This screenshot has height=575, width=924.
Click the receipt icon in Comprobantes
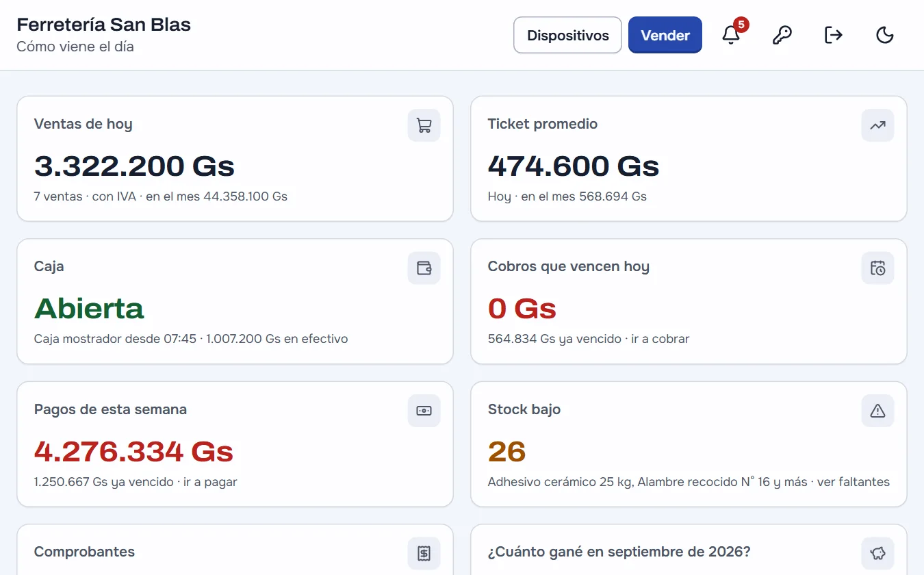pyautogui.click(x=424, y=553)
